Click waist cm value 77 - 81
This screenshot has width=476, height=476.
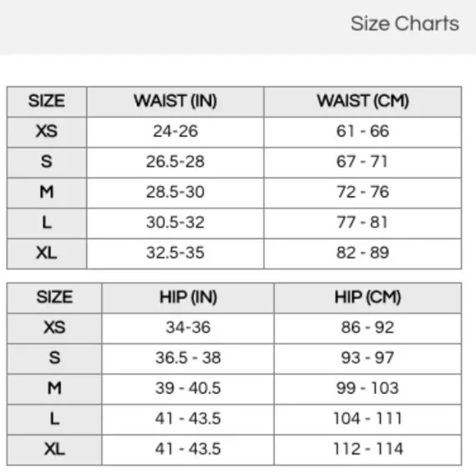click(362, 222)
